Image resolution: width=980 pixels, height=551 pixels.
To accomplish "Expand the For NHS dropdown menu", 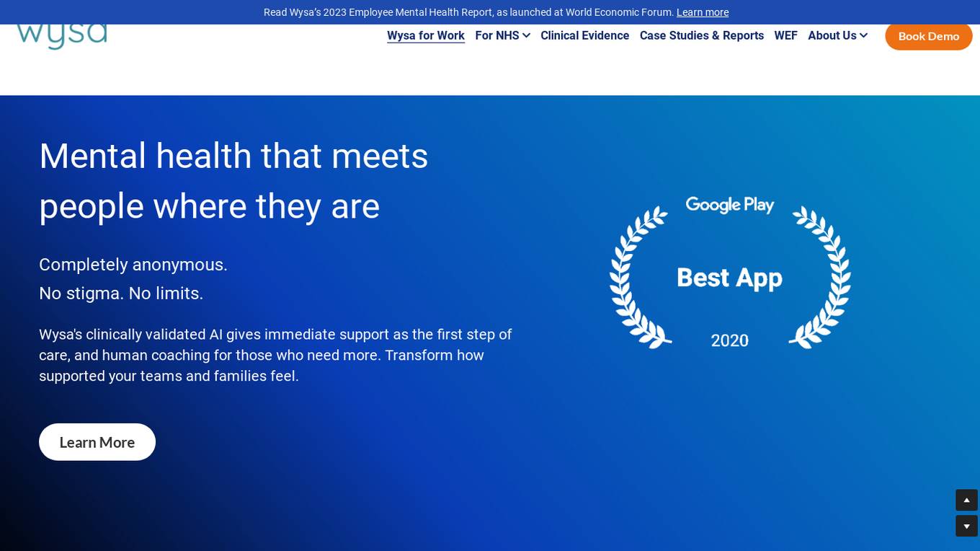I will click(x=502, y=36).
